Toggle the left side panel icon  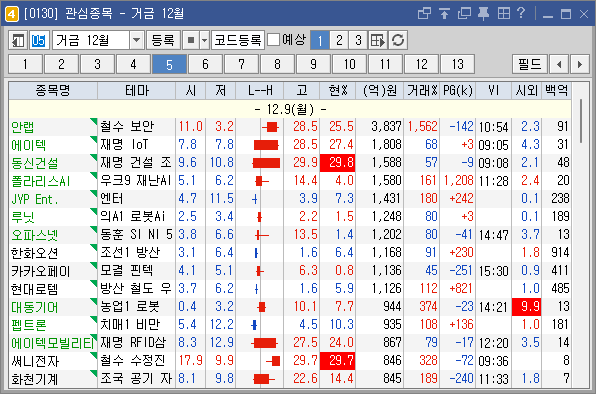[18, 40]
